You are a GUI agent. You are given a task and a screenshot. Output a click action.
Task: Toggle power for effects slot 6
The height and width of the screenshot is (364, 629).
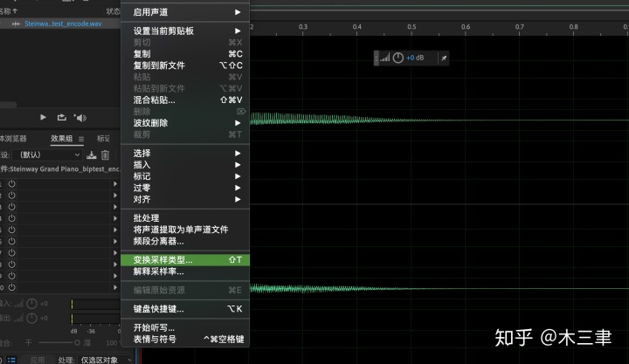click(11, 241)
